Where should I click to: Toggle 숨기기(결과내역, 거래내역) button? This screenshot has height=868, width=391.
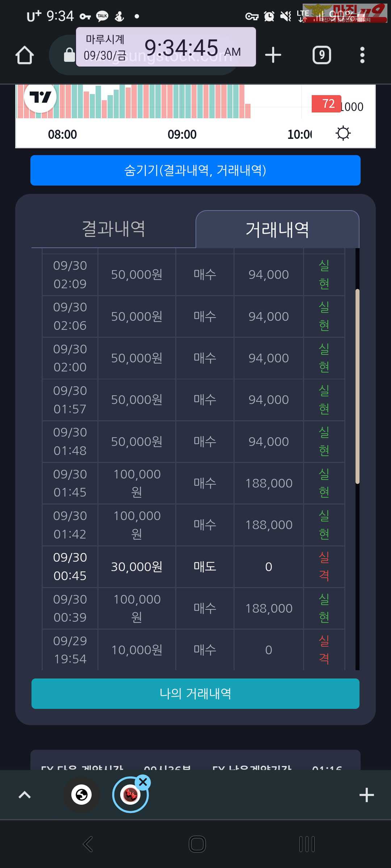(195, 170)
